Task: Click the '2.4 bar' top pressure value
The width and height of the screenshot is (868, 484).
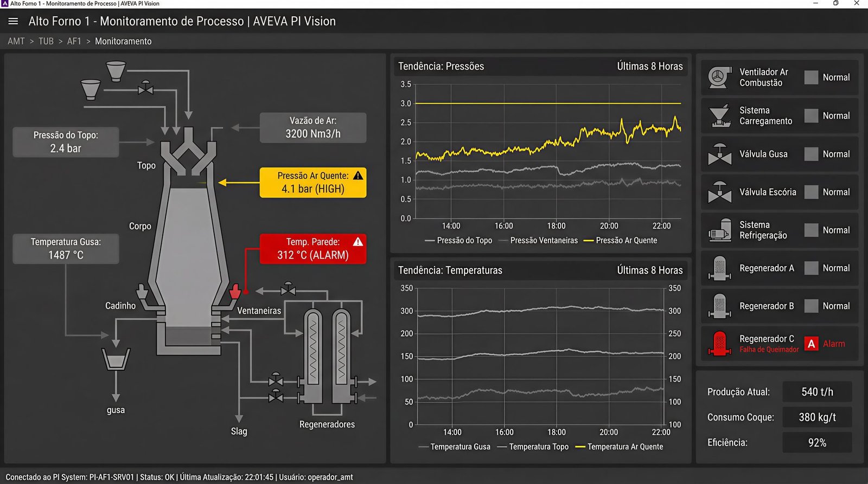Action: (x=66, y=149)
